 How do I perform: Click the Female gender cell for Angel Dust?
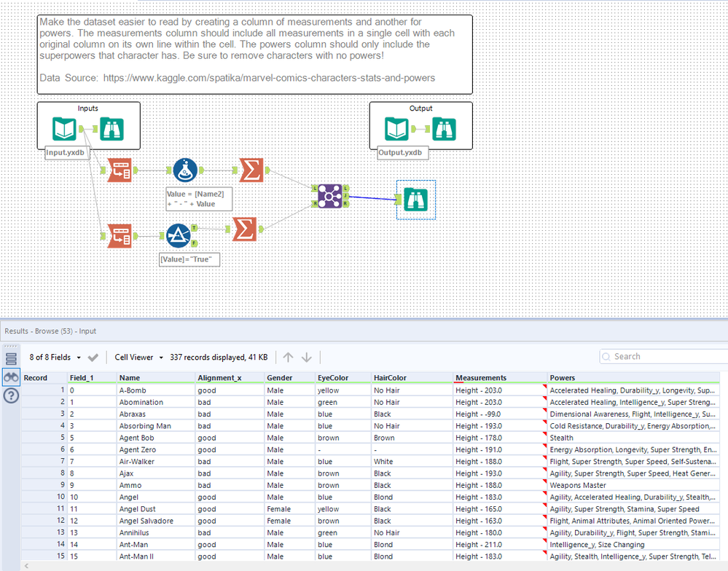click(290, 509)
